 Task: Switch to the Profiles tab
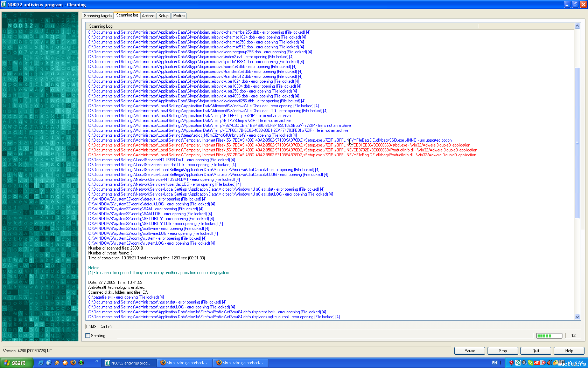click(179, 16)
